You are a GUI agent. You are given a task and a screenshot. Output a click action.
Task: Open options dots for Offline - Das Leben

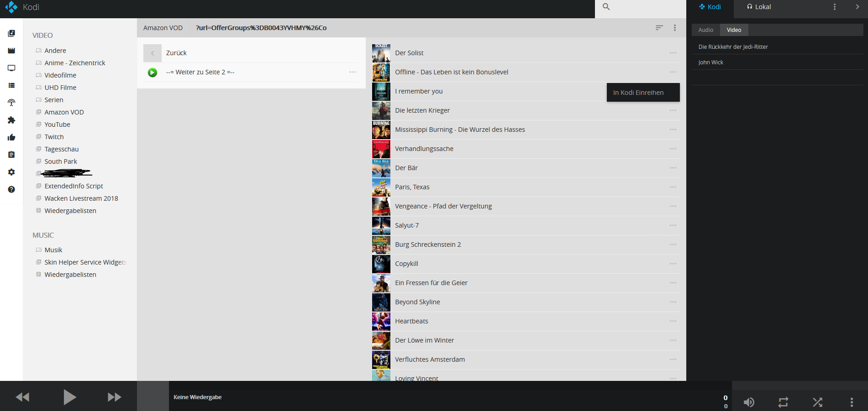pyautogui.click(x=673, y=72)
